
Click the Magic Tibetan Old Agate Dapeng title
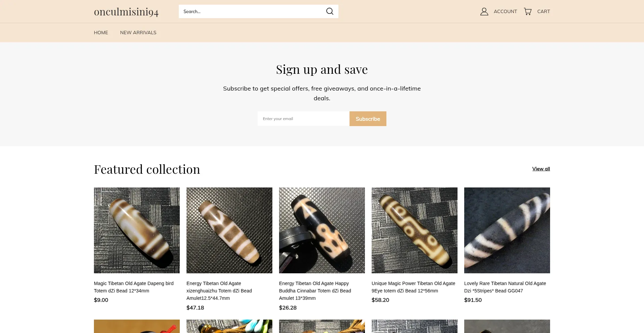133,287
